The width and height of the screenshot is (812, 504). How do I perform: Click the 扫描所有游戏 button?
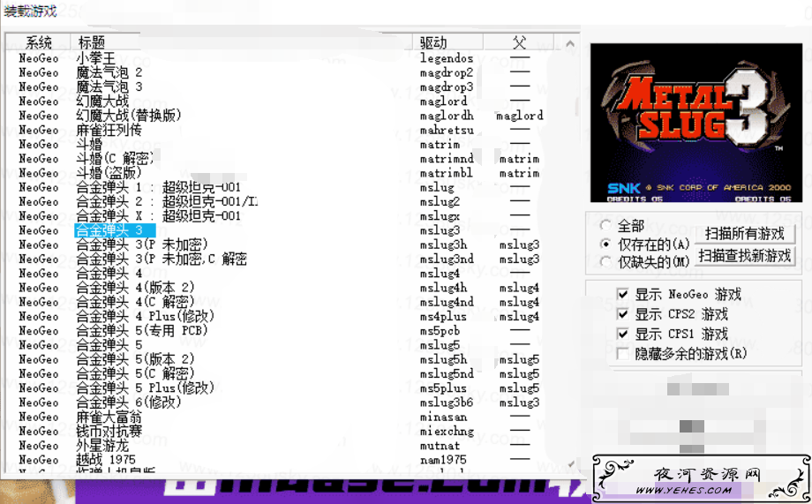(745, 234)
